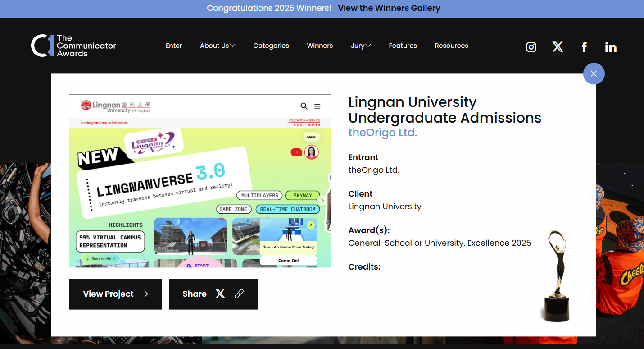Image resolution: width=644 pixels, height=349 pixels.
Task: Click the search magnifier in project preview
Action: pyautogui.click(x=304, y=106)
